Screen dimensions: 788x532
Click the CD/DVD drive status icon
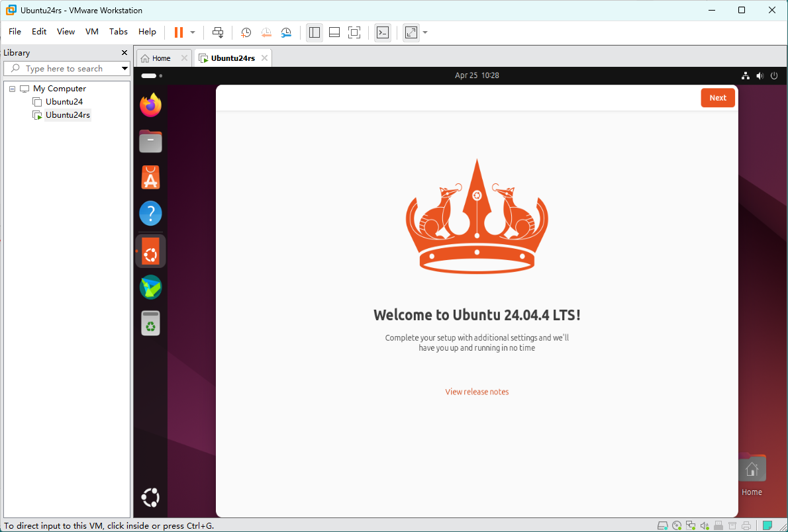(677, 525)
